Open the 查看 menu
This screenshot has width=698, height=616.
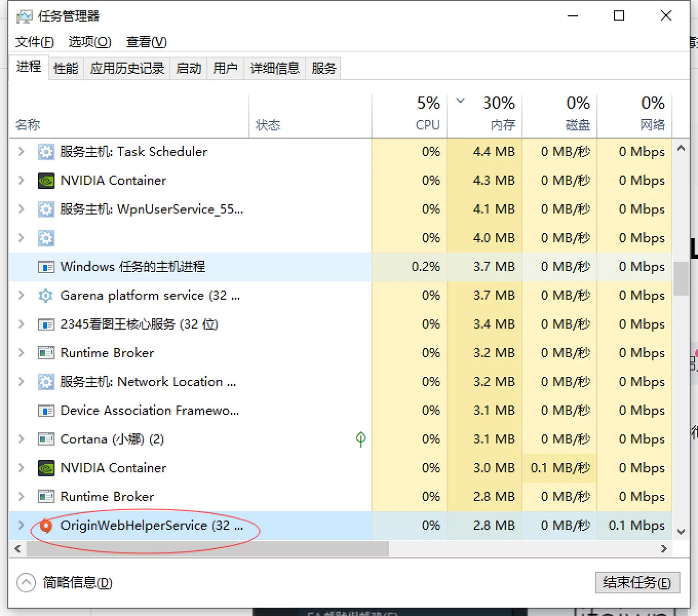click(x=146, y=42)
